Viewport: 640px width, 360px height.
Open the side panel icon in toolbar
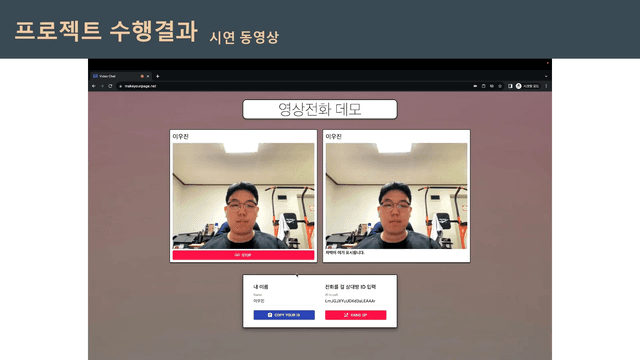[510, 86]
